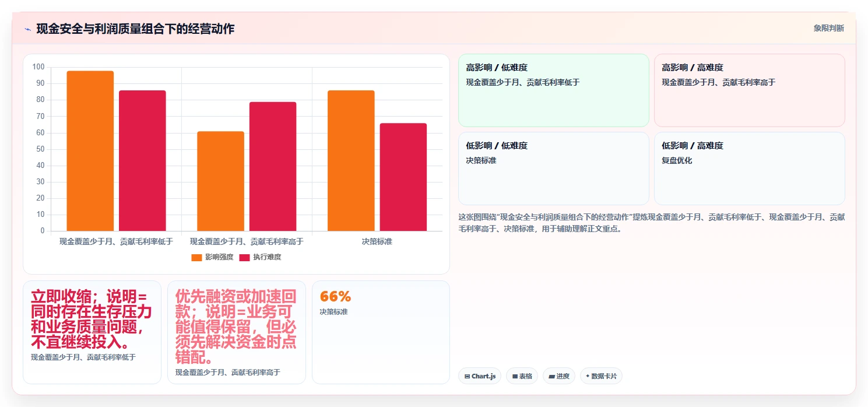Click the small icon in the 数据卡片 chip
The image size is (868, 407).
[588, 377]
